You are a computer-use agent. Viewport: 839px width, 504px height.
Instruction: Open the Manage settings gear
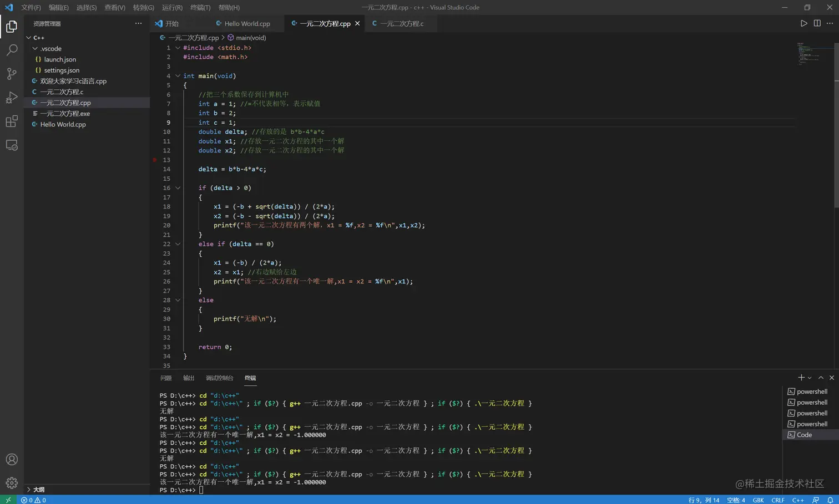[x=12, y=483]
